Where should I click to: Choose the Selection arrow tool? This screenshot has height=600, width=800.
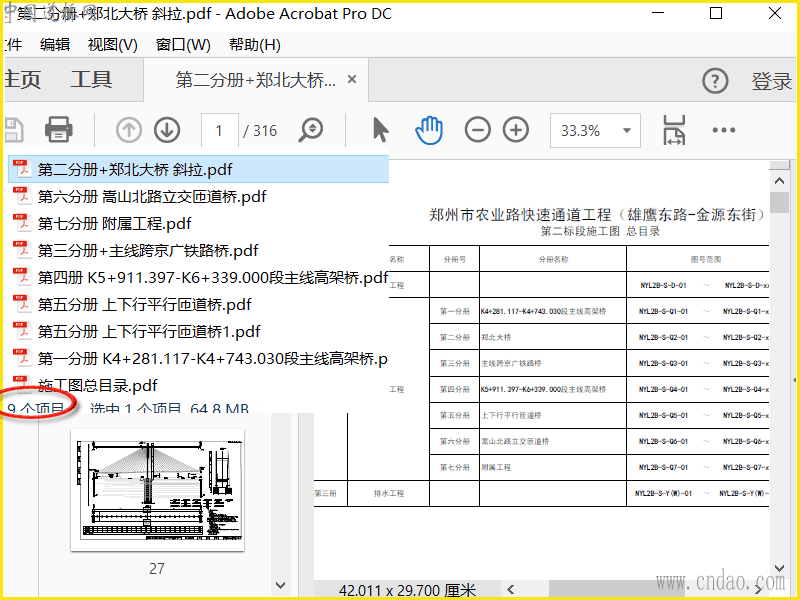click(380, 130)
